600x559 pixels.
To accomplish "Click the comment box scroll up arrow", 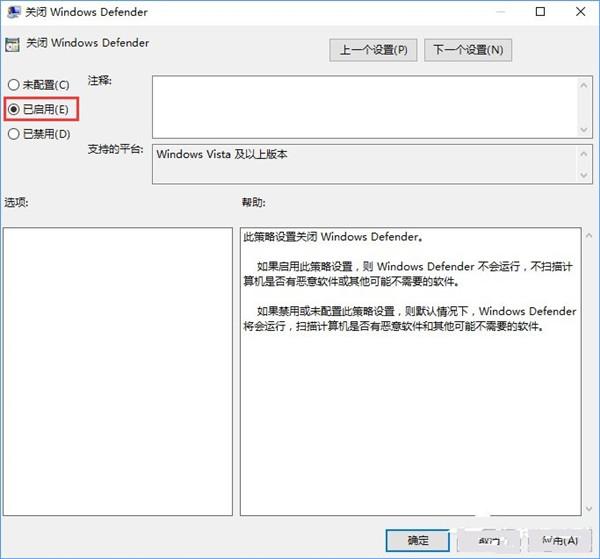I will pos(584,85).
